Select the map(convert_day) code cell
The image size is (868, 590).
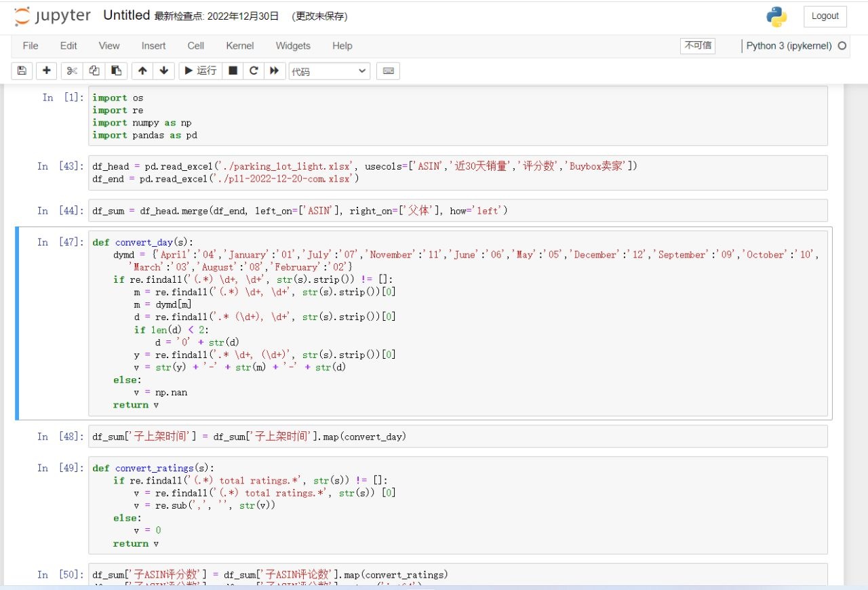[458, 436]
